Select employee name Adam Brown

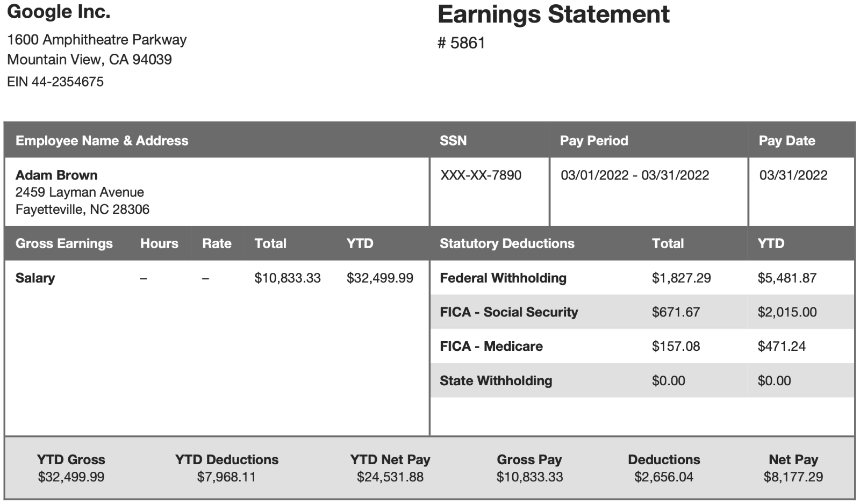point(56,175)
